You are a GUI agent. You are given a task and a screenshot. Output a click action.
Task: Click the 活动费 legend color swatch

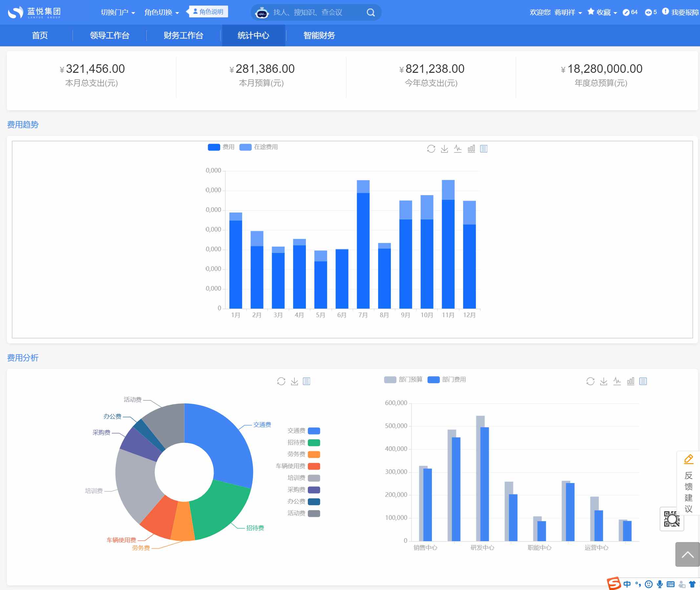click(x=314, y=513)
